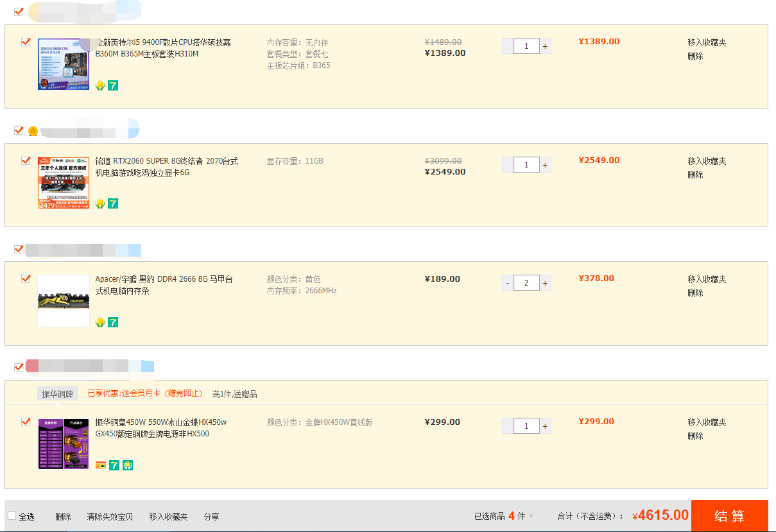
Task: Delete the i5 9400F item (删除)
Action: coord(695,56)
